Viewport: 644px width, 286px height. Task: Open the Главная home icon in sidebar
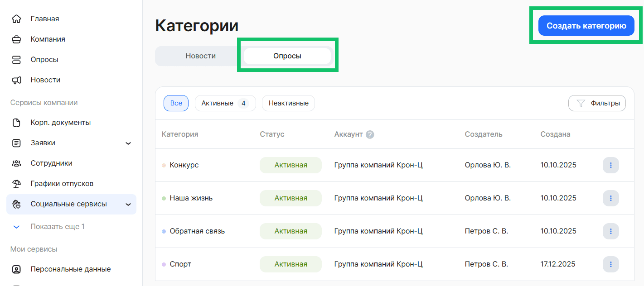tap(17, 19)
